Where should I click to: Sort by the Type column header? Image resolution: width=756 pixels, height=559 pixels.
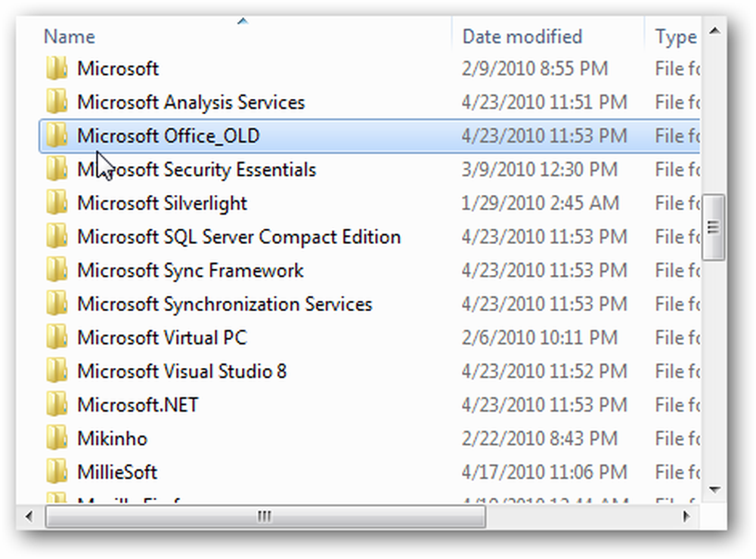[x=675, y=37]
